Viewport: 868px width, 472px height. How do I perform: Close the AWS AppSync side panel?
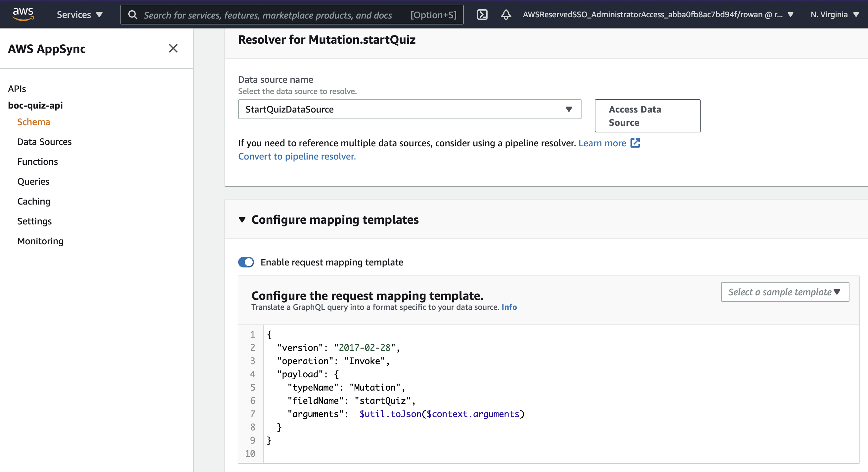coord(173,49)
